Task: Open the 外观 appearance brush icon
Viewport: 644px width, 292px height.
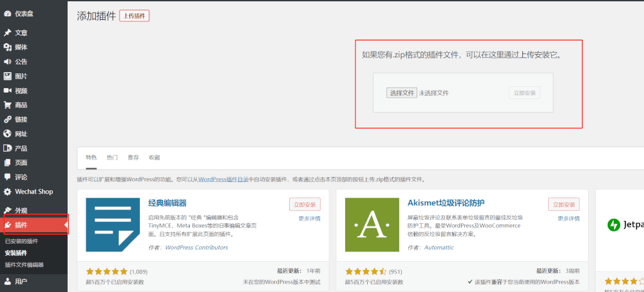Action: 8,210
